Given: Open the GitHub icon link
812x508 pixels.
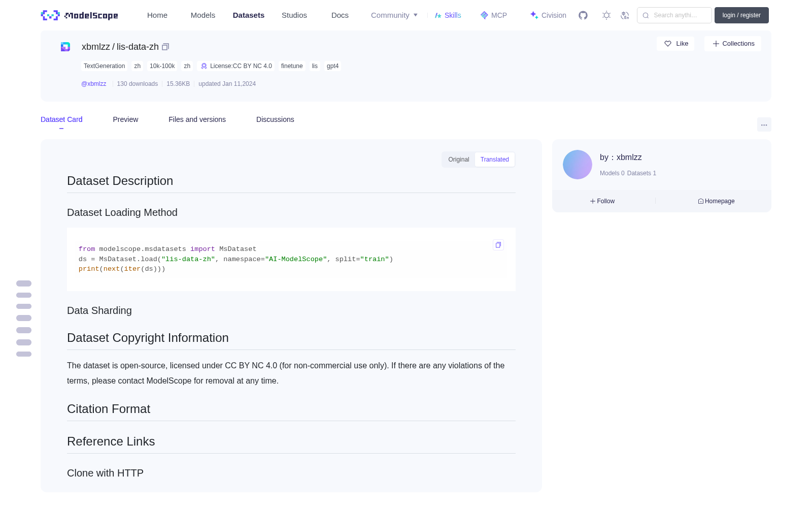Looking at the screenshot, I should pyautogui.click(x=583, y=15).
